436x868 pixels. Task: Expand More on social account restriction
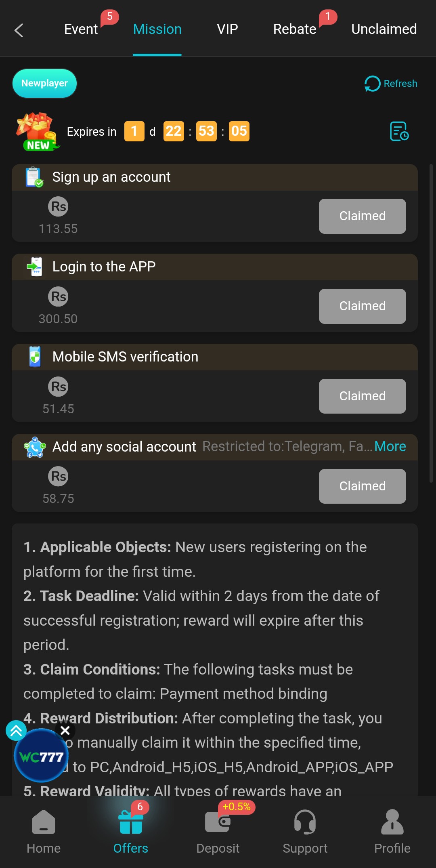pos(390,446)
